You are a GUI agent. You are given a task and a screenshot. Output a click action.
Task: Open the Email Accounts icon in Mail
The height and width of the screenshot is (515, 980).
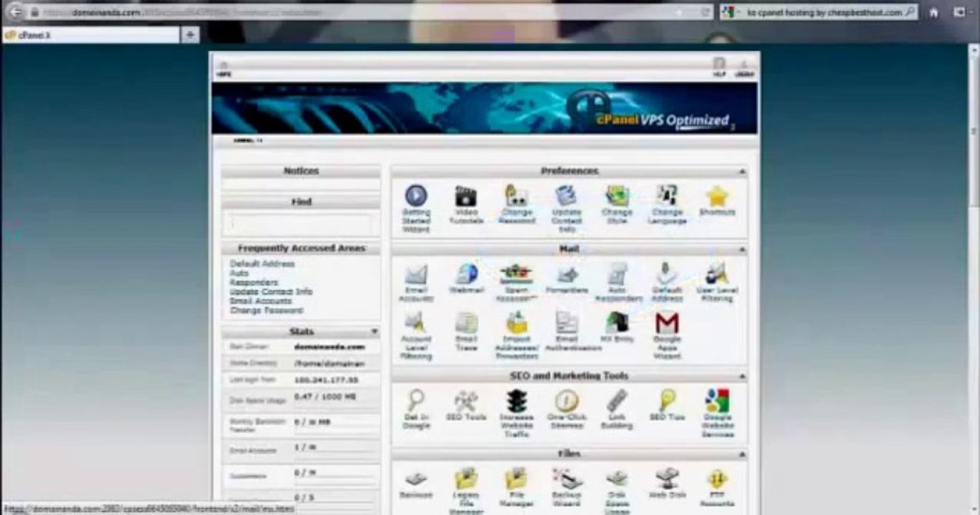click(x=416, y=274)
